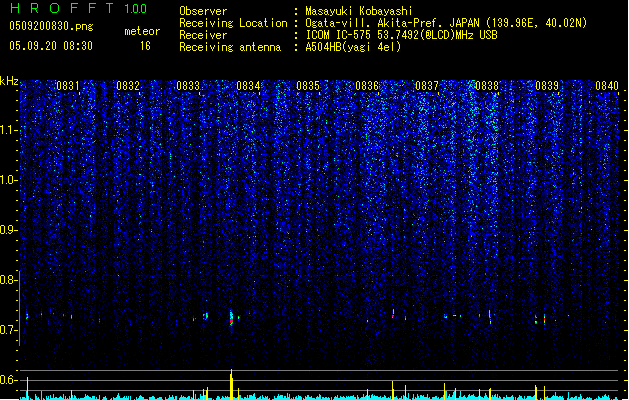Select antenna value A504HB(yagi 4el)
The height and width of the screenshot is (400, 629).
(x=353, y=47)
